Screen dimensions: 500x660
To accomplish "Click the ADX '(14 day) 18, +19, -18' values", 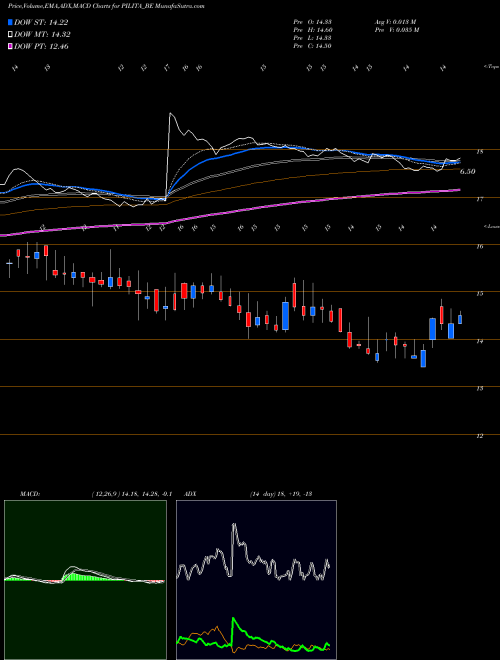I will click(280, 494).
